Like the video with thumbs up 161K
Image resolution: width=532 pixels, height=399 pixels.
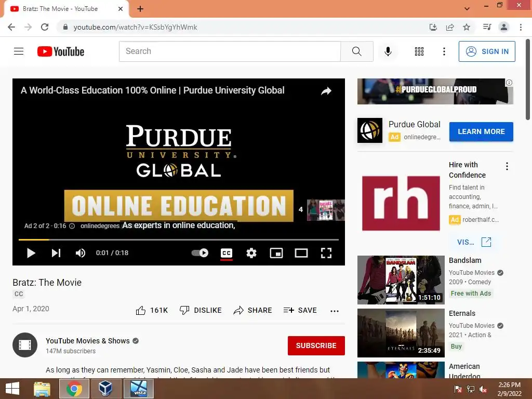coord(152,310)
